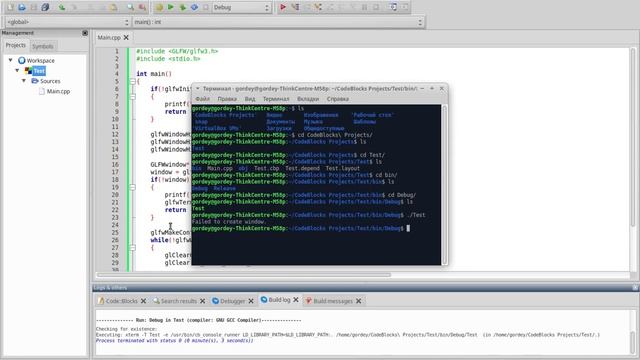Open the Debug build target dropdown
The width and height of the screenshot is (640, 360).
pyautogui.click(x=241, y=7)
